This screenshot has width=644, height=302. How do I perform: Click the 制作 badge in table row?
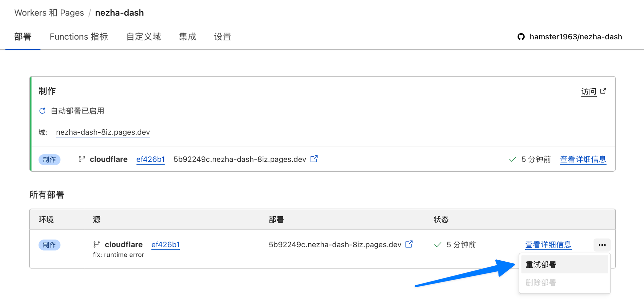[x=49, y=245]
